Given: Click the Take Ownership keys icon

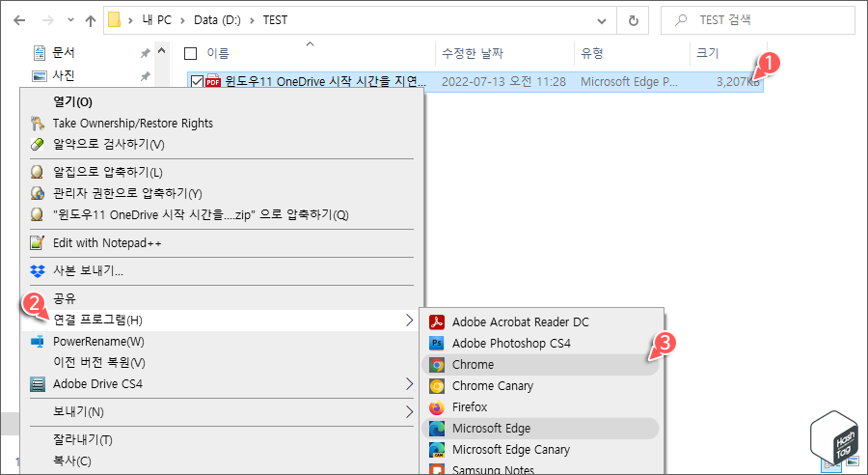Looking at the screenshot, I should click(x=37, y=123).
